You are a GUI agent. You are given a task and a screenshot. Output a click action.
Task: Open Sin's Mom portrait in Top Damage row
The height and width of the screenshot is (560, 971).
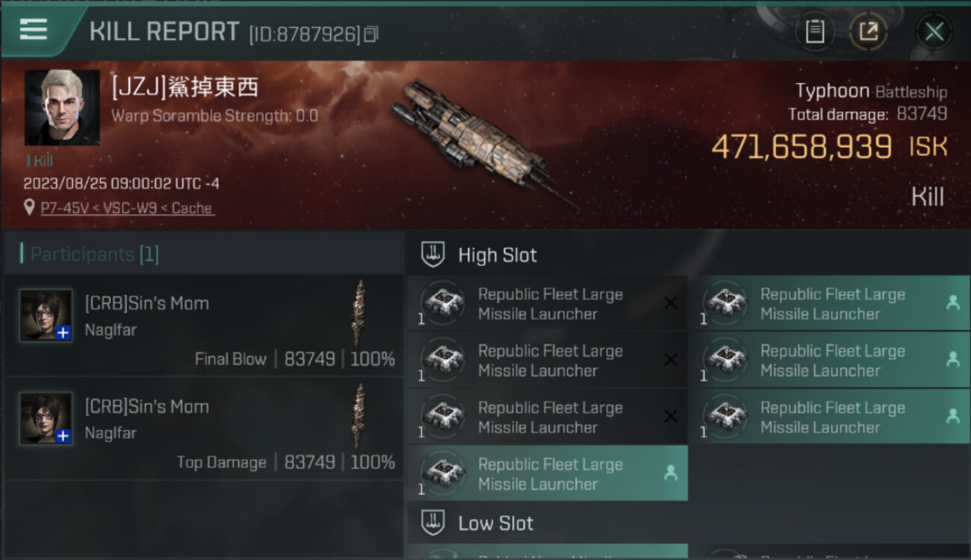click(46, 418)
